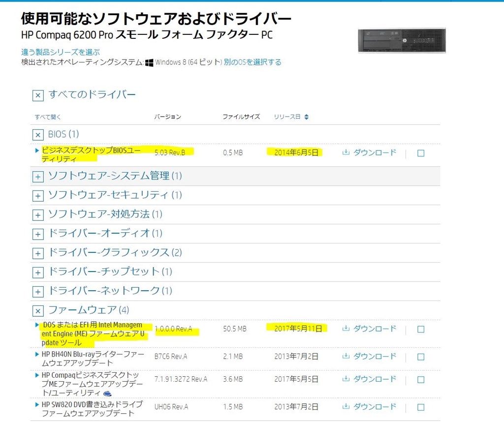Click the バージョン column header
This screenshot has width=504, height=424.
pos(167,117)
